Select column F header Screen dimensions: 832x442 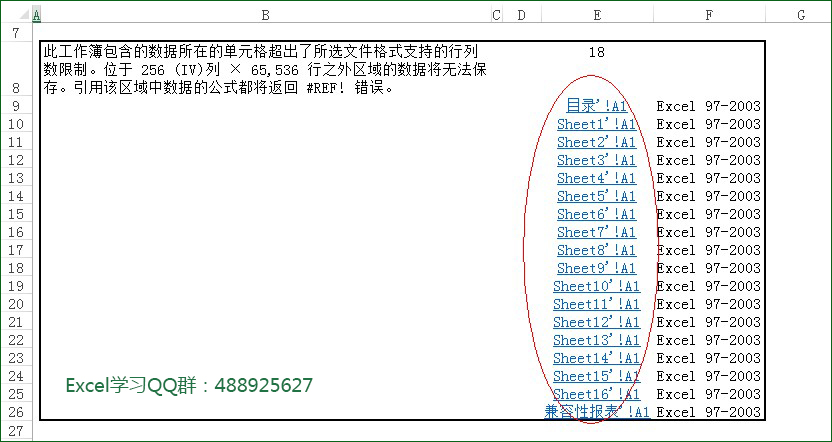(709, 16)
